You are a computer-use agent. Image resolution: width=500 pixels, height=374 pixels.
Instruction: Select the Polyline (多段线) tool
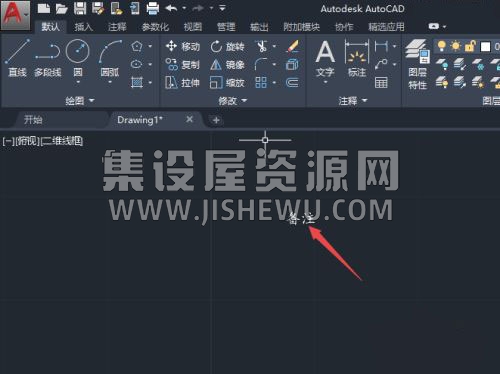pyautogui.click(x=48, y=58)
